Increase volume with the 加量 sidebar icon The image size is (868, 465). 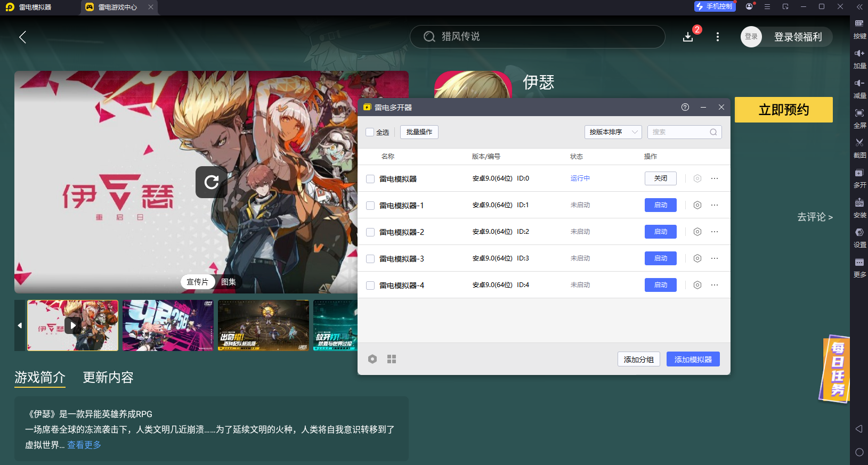point(859,59)
